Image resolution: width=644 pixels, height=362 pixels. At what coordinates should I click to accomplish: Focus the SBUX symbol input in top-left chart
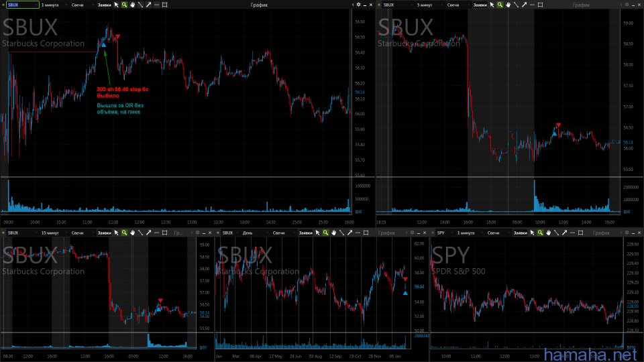pyautogui.click(x=23, y=5)
